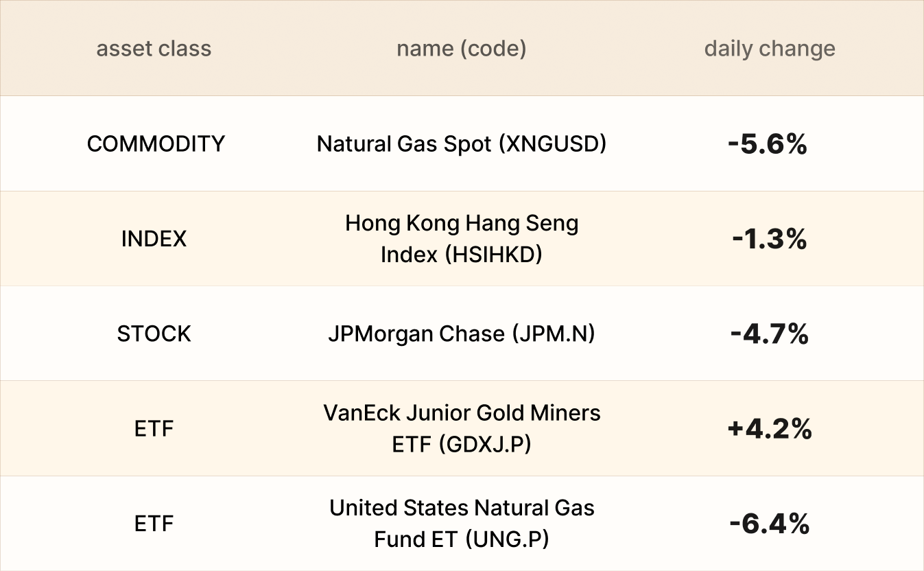Click the 'name (code)' column header
The image size is (924, 571).
point(461,49)
